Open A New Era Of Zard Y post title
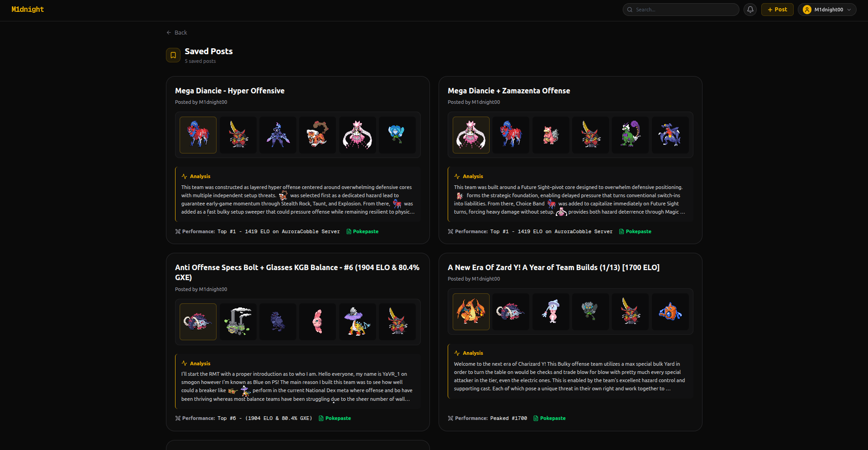This screenshot has height=450, width=868. [553, 267]
